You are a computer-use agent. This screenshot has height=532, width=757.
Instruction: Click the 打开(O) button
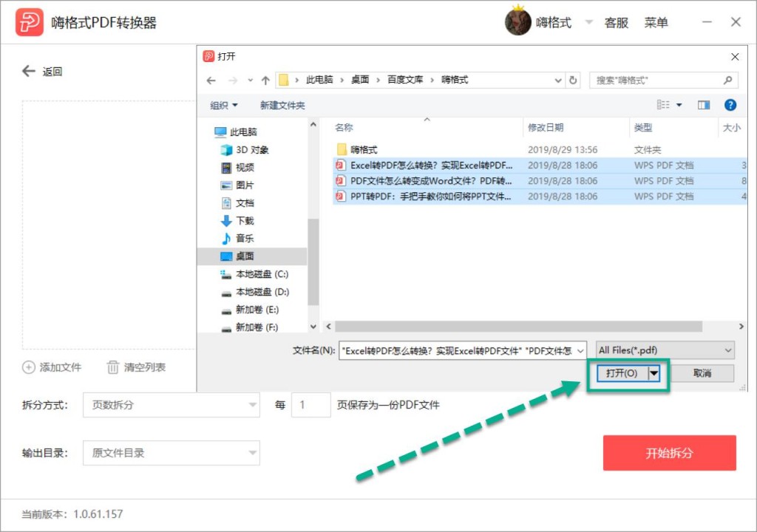(x=622, y=372)
